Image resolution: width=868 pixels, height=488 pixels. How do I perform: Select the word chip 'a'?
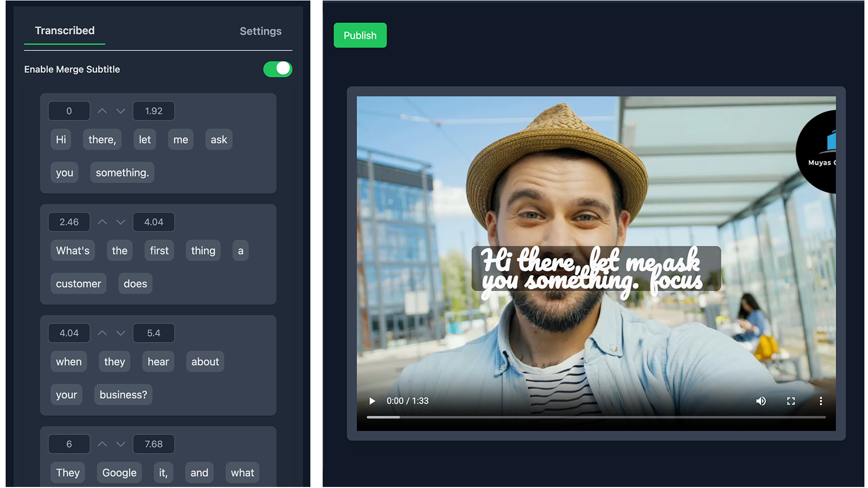(x=241, y=251)
